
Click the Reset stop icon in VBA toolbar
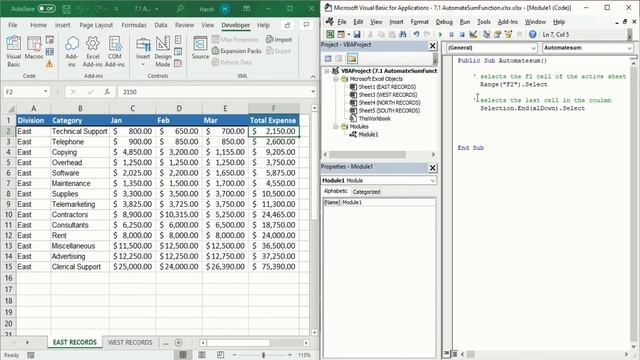pyautogui.click(x=462, y=35)
